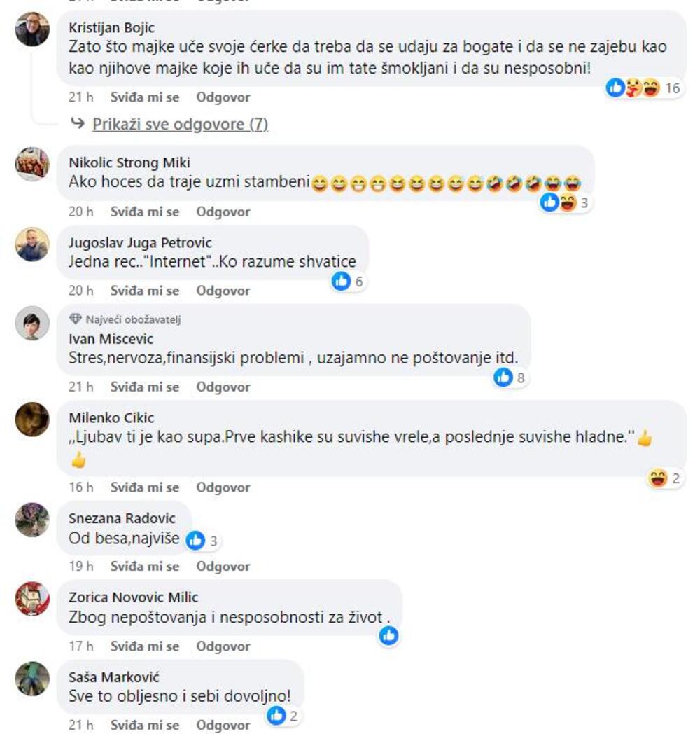This screenshot has width=700, height=734.
Task: View reactions on Nikolic Strong Miki's comment
Action: coord(563,202)
